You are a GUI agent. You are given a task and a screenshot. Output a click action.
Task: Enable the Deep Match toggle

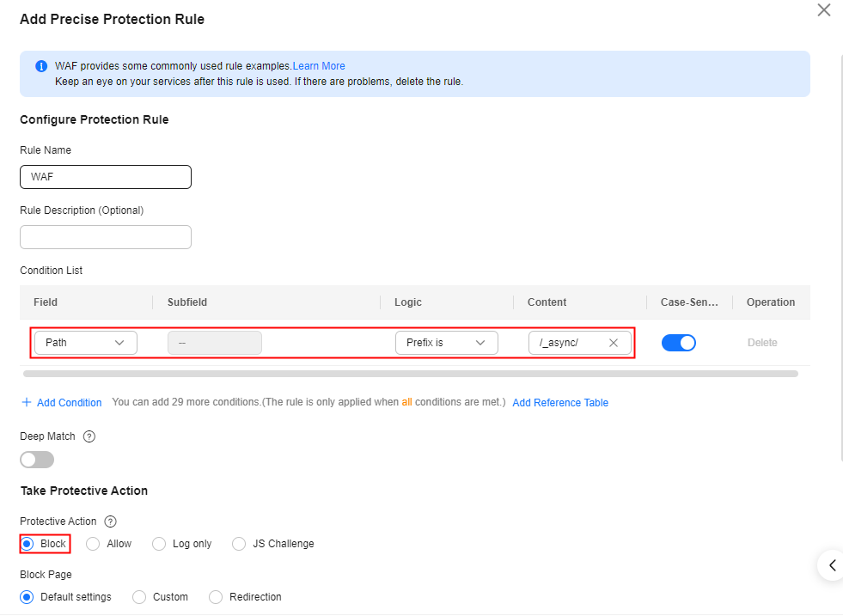tap(37, 460)
